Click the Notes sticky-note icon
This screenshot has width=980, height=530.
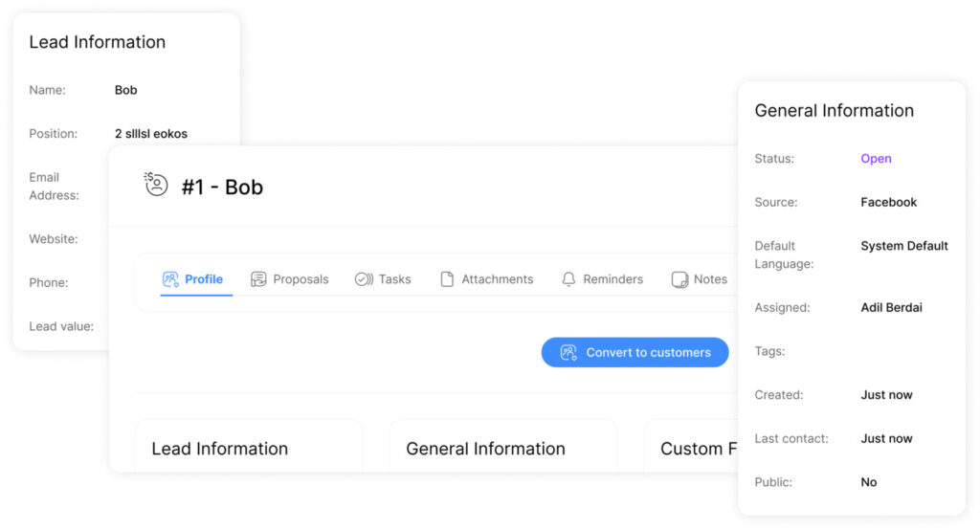679,279
